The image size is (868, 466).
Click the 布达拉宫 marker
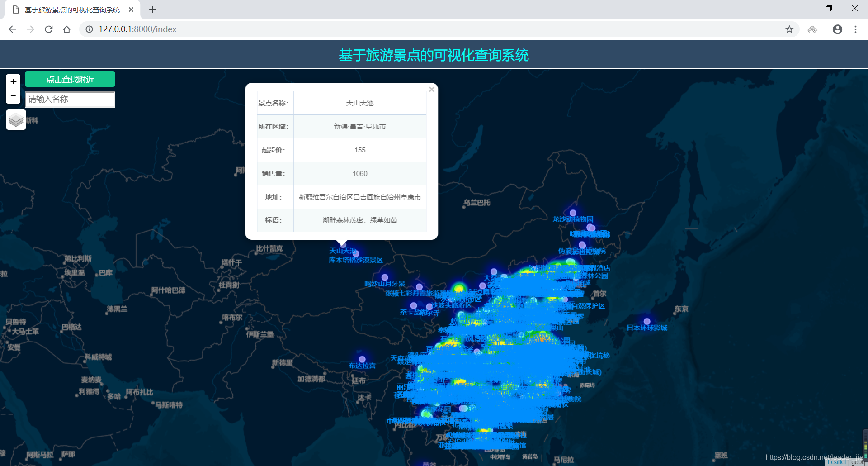pyautogui.click(x=362, y=359)
